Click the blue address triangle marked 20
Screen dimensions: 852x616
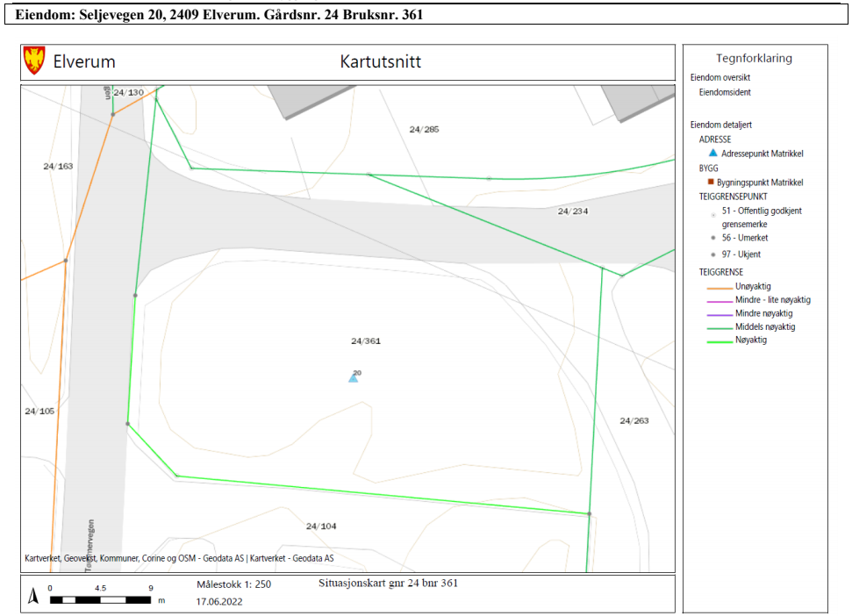coord(354,378)
